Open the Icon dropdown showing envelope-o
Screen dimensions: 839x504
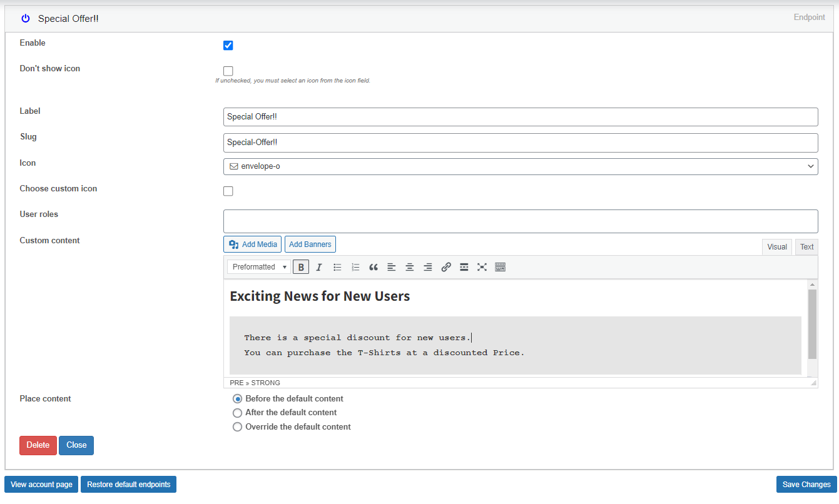tap(521, 166)
